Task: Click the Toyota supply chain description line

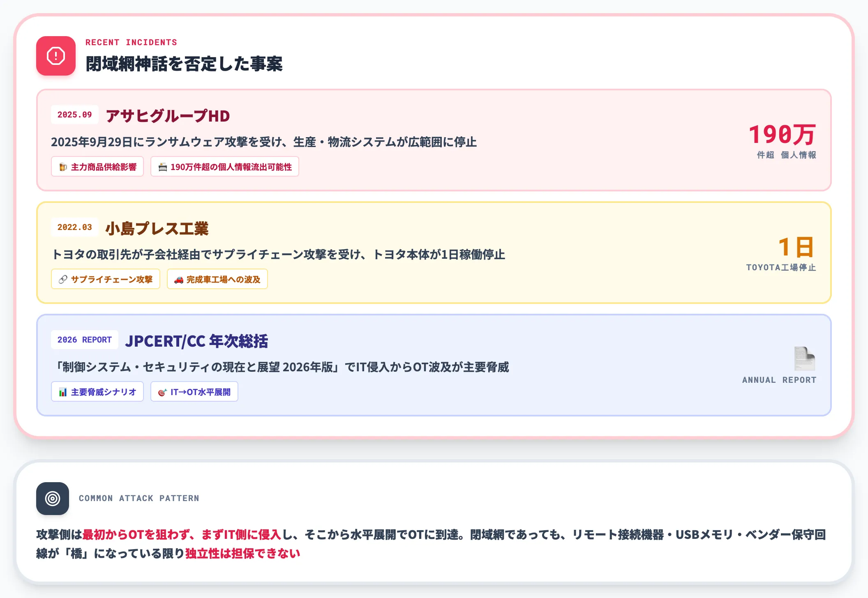Action: [278, 255]
